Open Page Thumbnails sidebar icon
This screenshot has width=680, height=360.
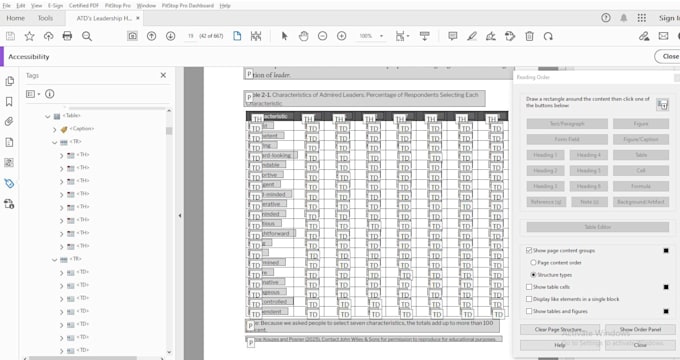pos(9,81)
